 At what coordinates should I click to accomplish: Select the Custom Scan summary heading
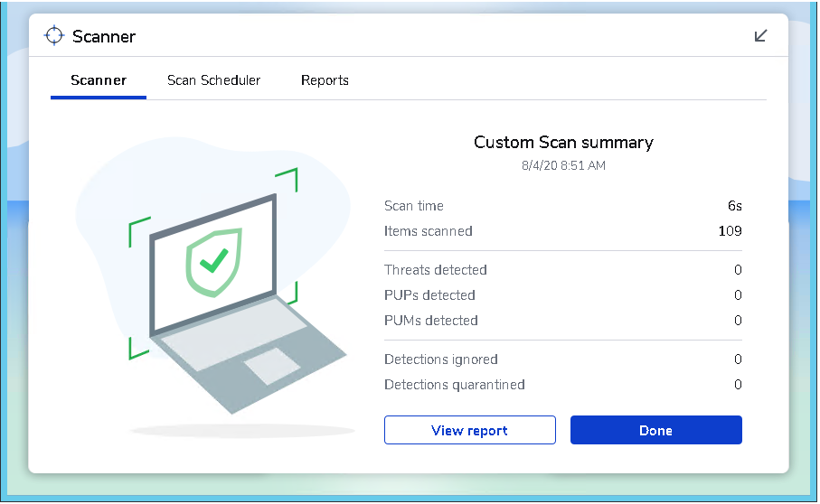(563, 142)
